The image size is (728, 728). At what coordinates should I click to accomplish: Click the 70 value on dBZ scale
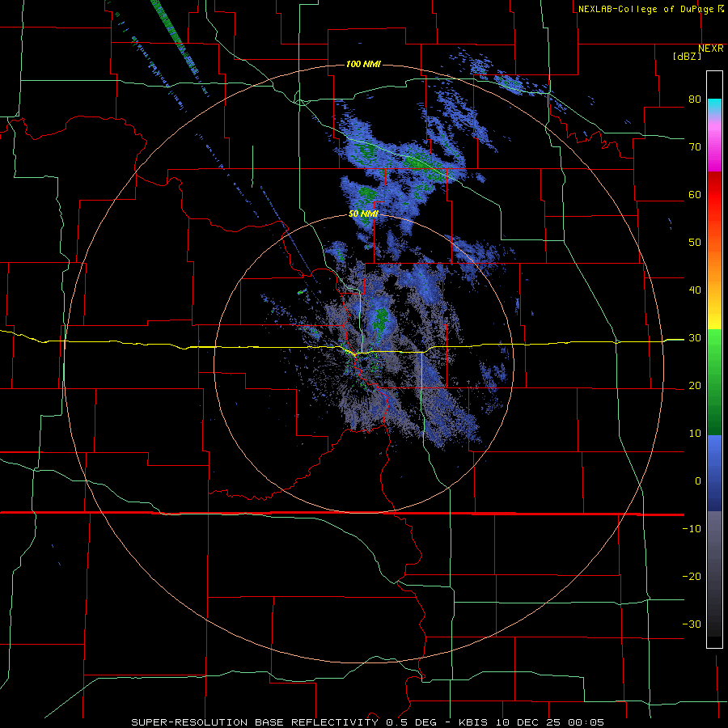[695, 147]
